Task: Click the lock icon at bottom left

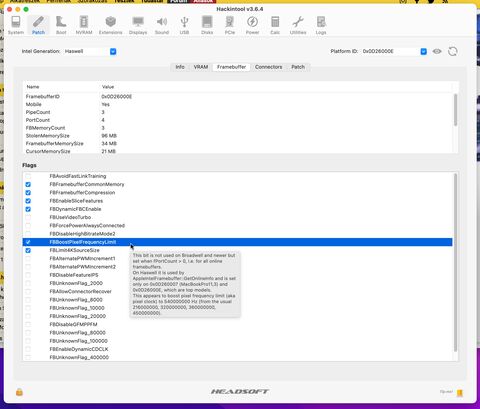Action: (x=19, y=392)
